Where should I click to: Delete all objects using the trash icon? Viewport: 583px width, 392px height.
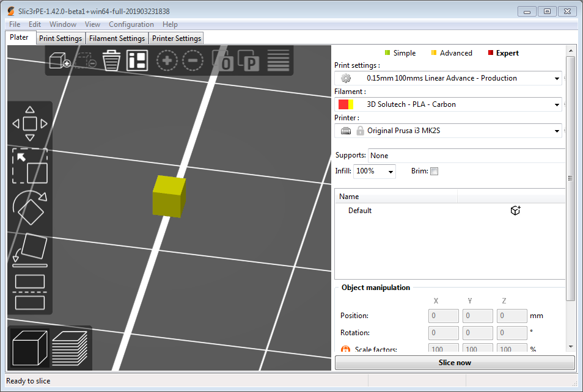111,60
